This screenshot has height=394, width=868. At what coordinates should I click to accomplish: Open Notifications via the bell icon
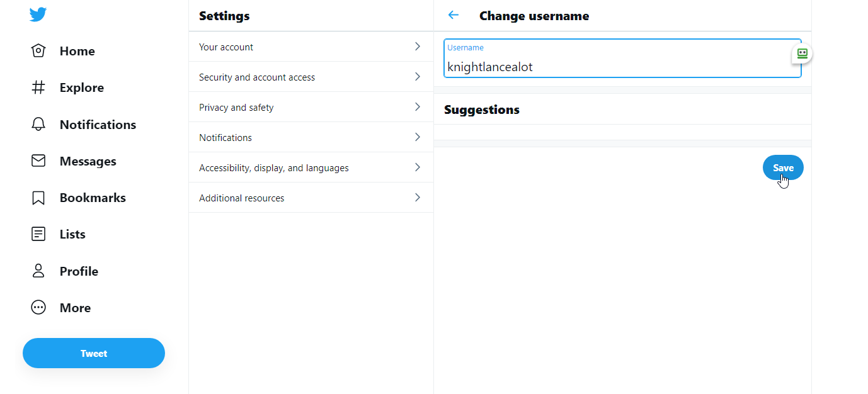pyautogui.click(x=38, y=124)
